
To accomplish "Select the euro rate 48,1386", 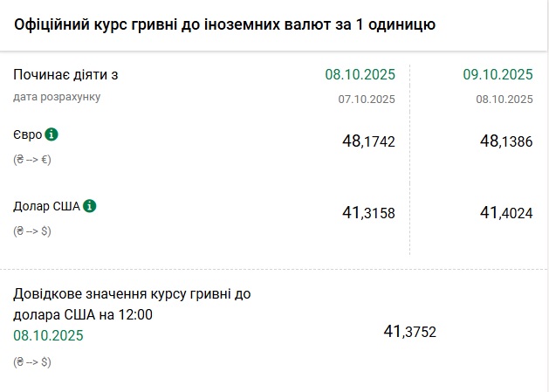I will [505, 141].
